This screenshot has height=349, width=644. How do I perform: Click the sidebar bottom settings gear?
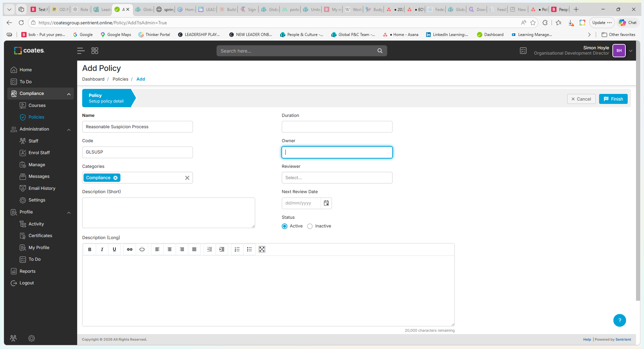(32, 338)
